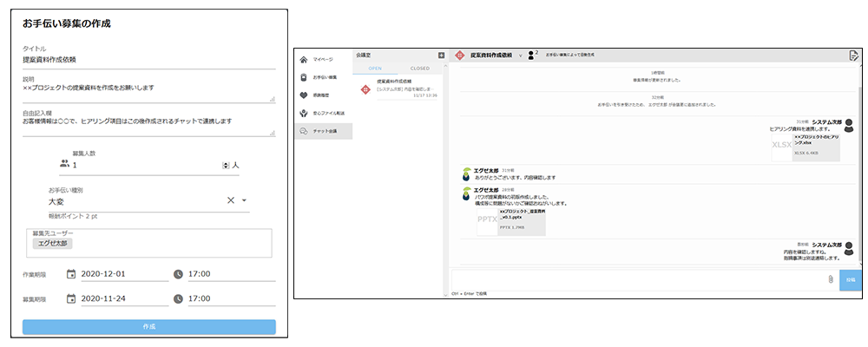Image resolution: width=868 pixels, height=347 pixels.
Task: Open 安心ファイル転送 in the sidebar
Action: (x=323, y=113)
